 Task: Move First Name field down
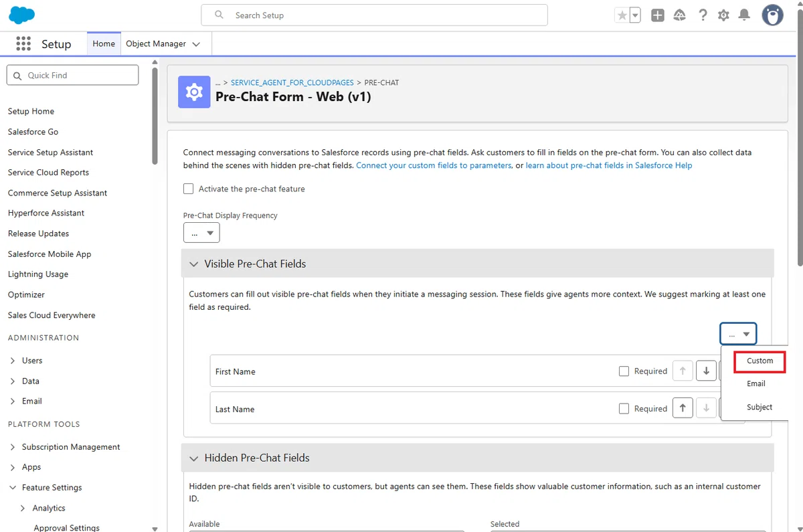point(706,371)
